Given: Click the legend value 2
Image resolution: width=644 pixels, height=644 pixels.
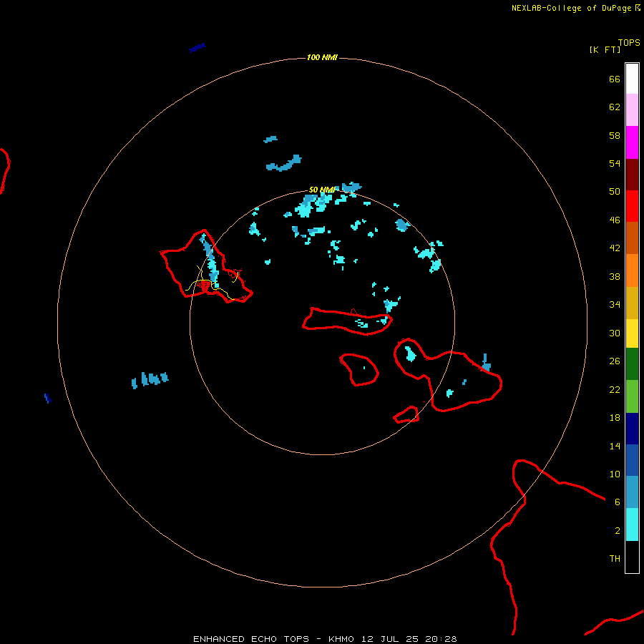Looking at the screenshot, I should tap(618, 531).
